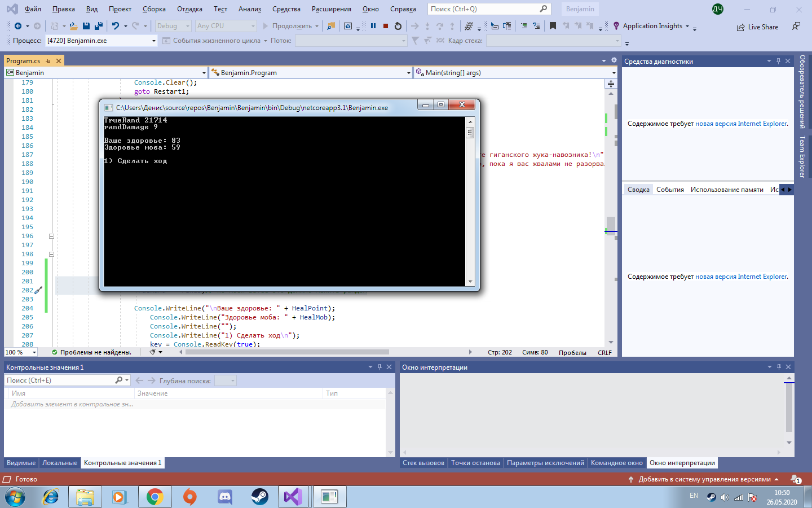The width and height of the screenshot is (812, 508).
Task: Switch to the Использование памяти tab
Action: point(727,190)
